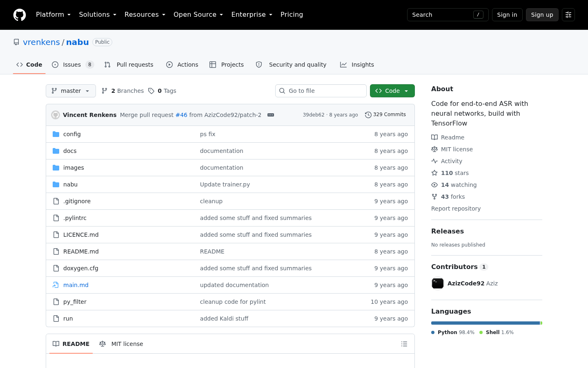588x368 pixels.
Task: Expand the commit message ellipsis
Action: [271, 115]
